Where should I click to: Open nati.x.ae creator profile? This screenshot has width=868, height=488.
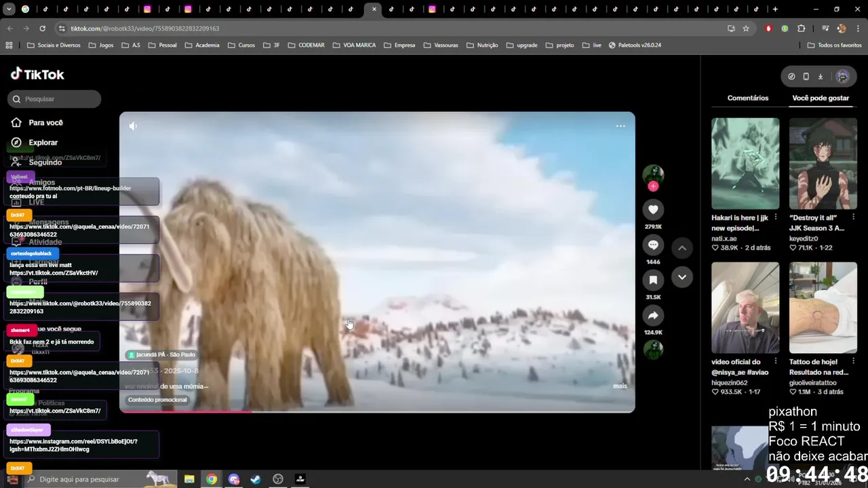724,239
